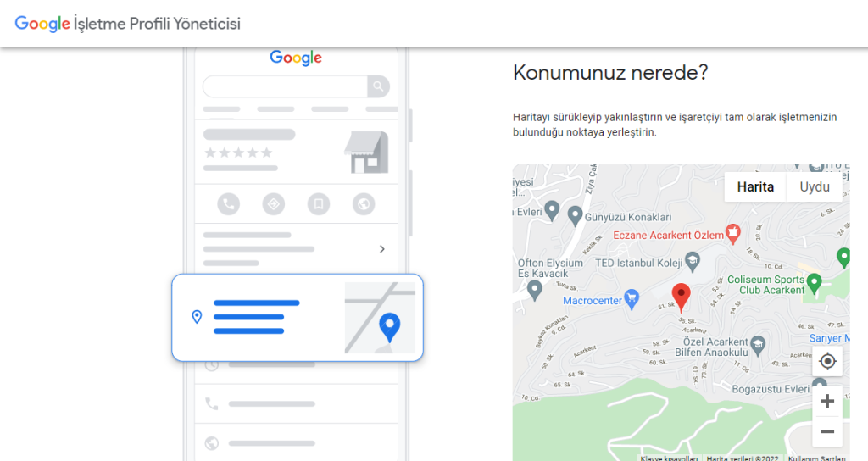The height and width of the screenshot is (461, 868).
Task: Click the Macrocenter label on map
Action: (x=593, y=301)
